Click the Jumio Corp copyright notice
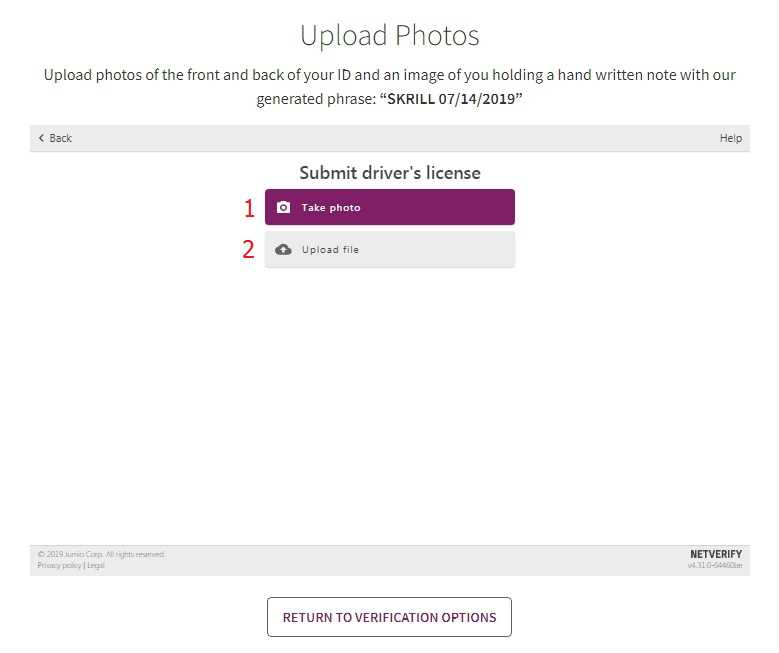 pos(101,554)
